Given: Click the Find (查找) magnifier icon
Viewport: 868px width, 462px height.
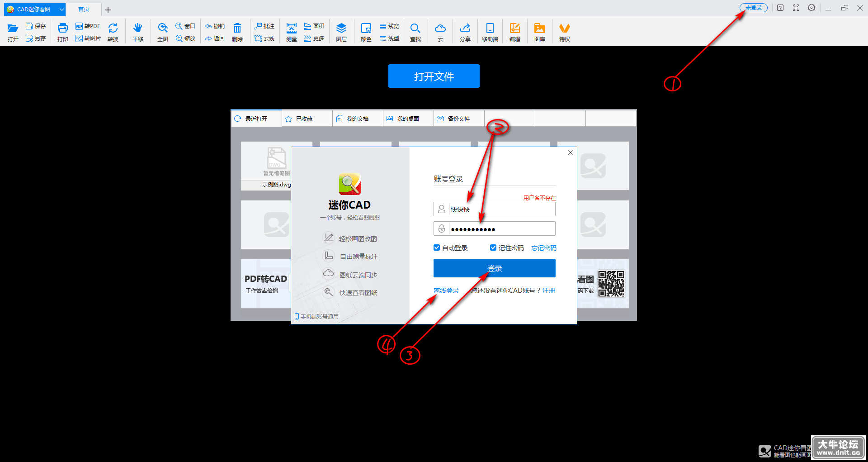Looking at the screenshot, I should point(415,28).
